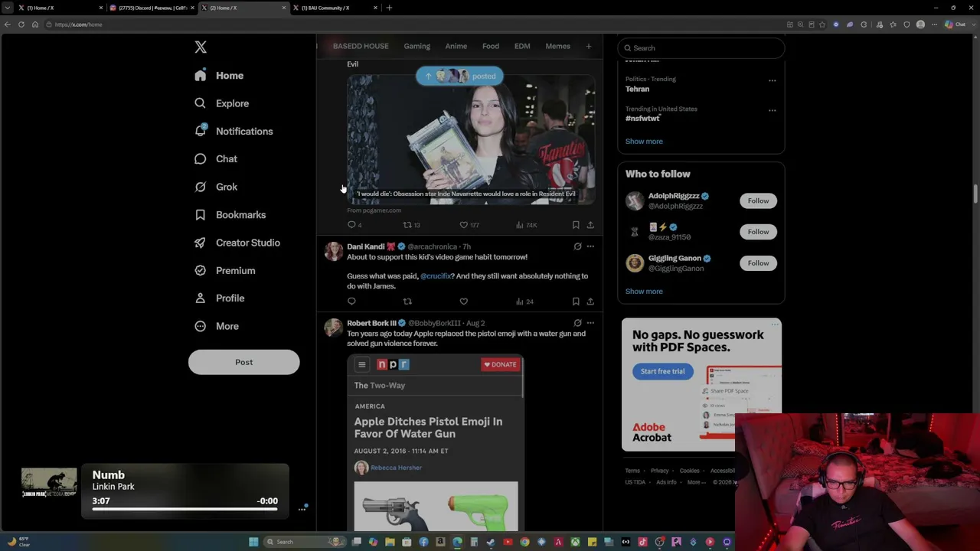Click Start free trial in Adobe ad
This screenshot has height=551, width=980.
click(x=663, y=371)
